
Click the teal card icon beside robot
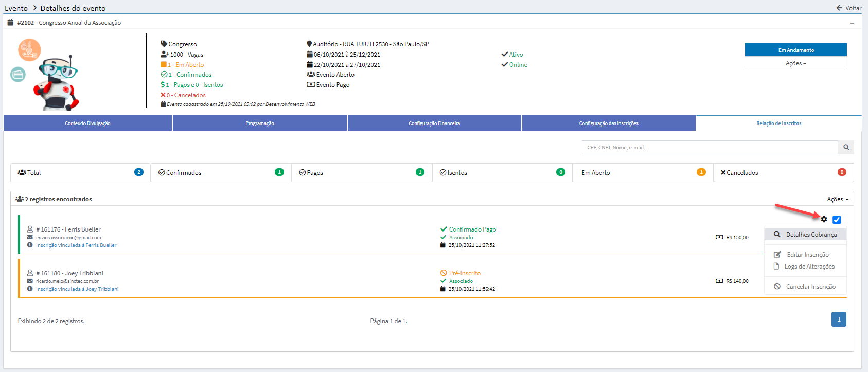pyautogui.click(x=18, y=75)
